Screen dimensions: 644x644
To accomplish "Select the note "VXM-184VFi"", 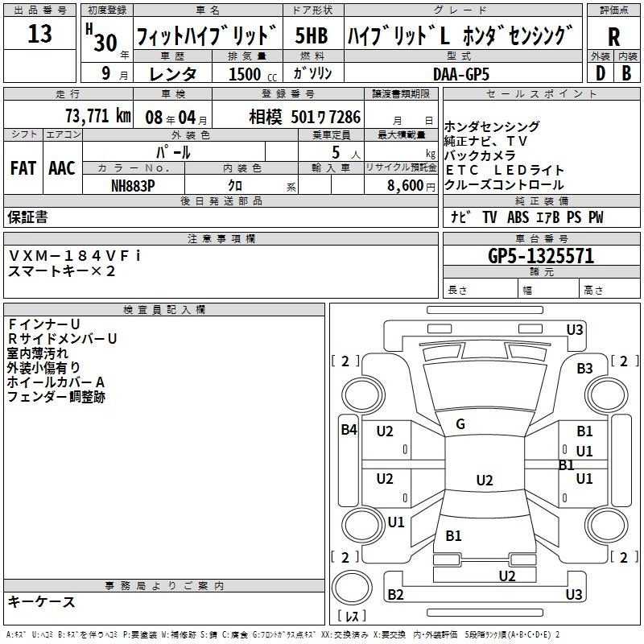I will tap(75, 256).
